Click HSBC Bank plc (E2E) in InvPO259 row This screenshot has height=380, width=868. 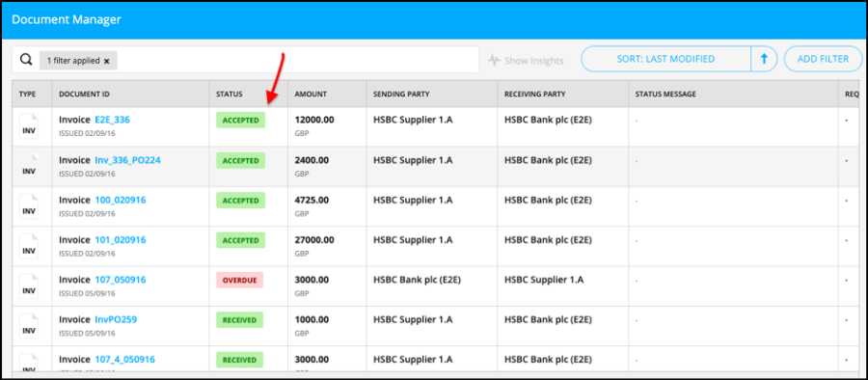tap(548, 319)
